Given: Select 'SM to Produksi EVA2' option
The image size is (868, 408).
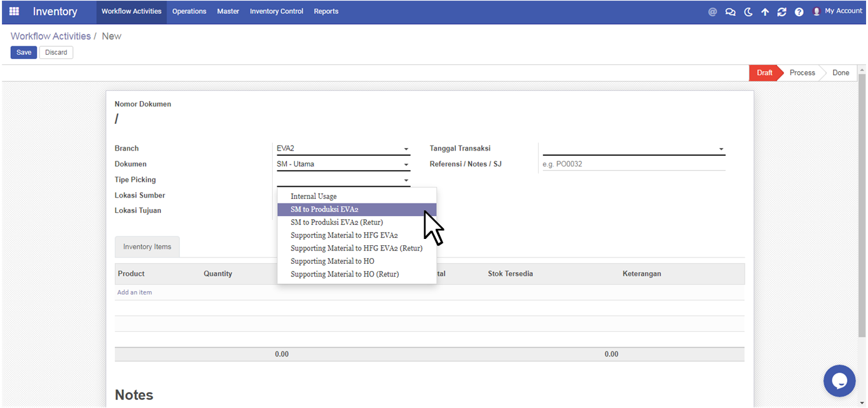Looking at the screenshot, I should 324,209.
